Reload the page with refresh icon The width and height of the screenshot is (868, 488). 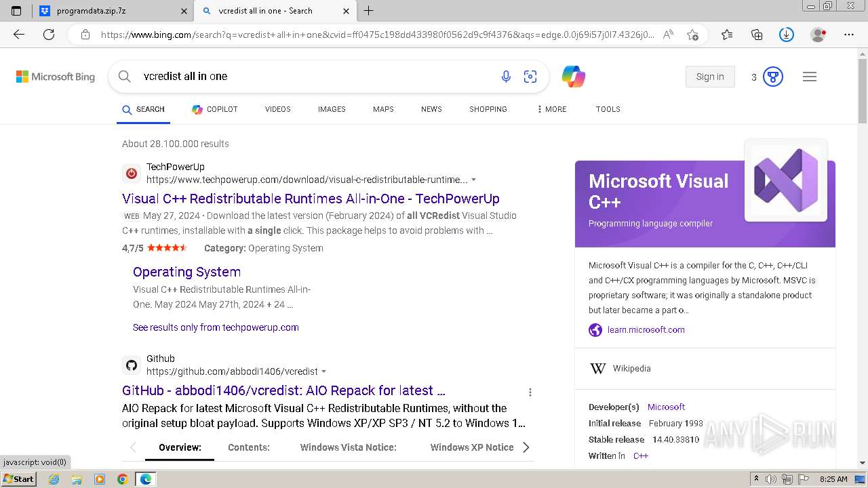49,35
